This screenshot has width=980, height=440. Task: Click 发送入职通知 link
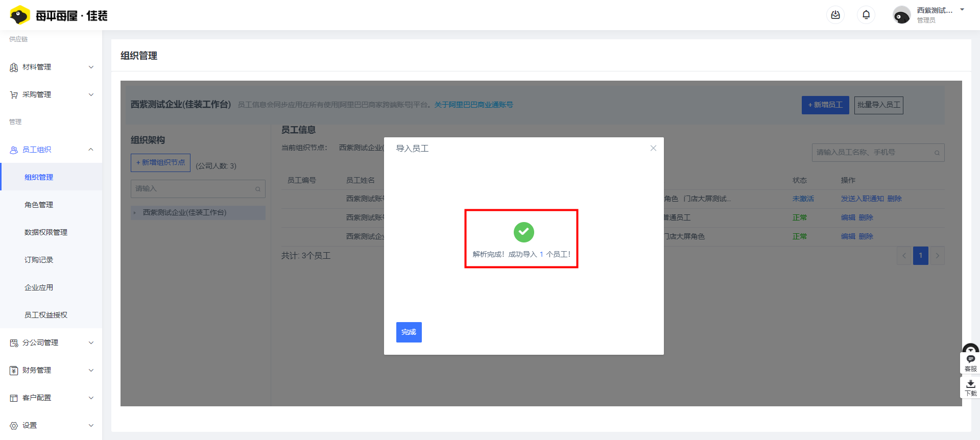(862, 199)
